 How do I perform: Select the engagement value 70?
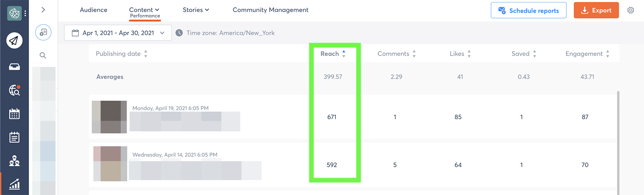[x=585, y=165]
